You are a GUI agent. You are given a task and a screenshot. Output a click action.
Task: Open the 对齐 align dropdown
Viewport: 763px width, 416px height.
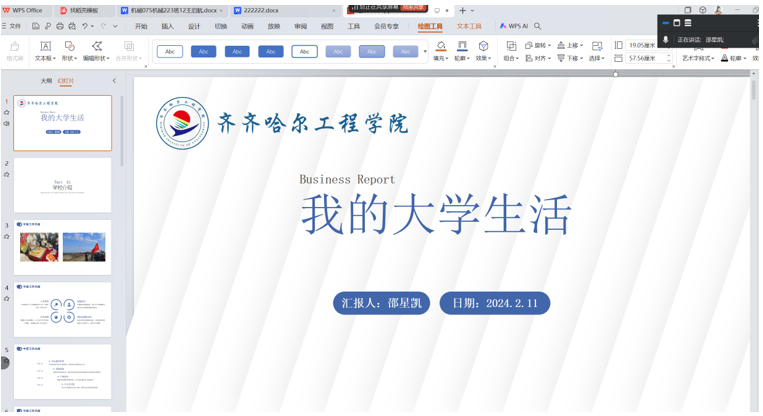pos(540,58)
